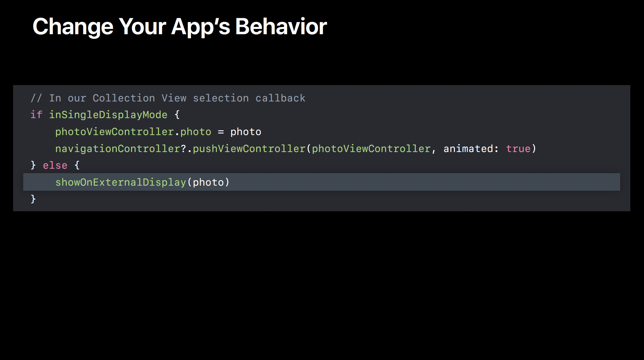Click the inSingleDisplayMode identifier
Image resolution: width=644 pixels, height=360 pixels.
click(x=108, y=115)
